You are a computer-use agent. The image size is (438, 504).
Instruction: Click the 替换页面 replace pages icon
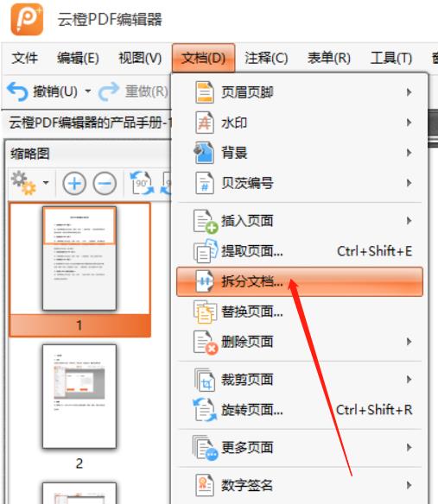tap(205, 312)
